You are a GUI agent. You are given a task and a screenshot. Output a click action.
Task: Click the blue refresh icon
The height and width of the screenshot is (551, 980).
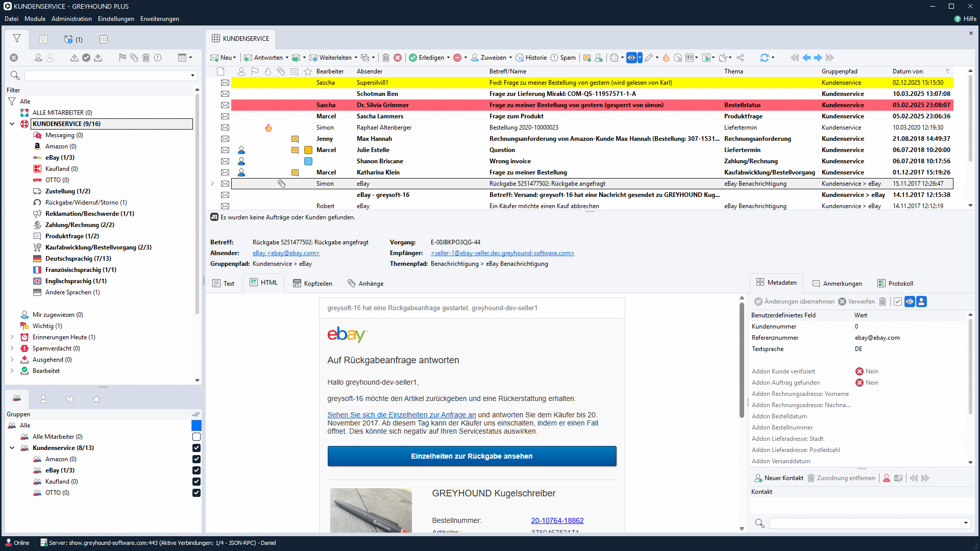(764, 58)
